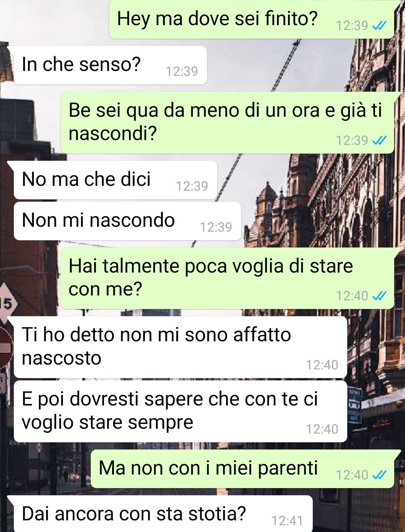The image size is (405, 532).
Task: Tap the 'Ma non con i miei parenti' bubble
Action: [243, 469]
